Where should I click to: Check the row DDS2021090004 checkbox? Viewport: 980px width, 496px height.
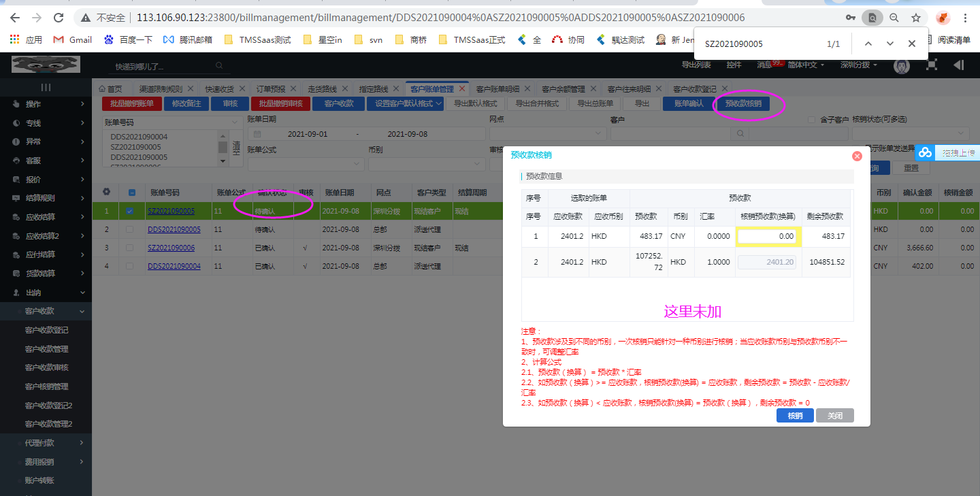(x=129, y=267)
